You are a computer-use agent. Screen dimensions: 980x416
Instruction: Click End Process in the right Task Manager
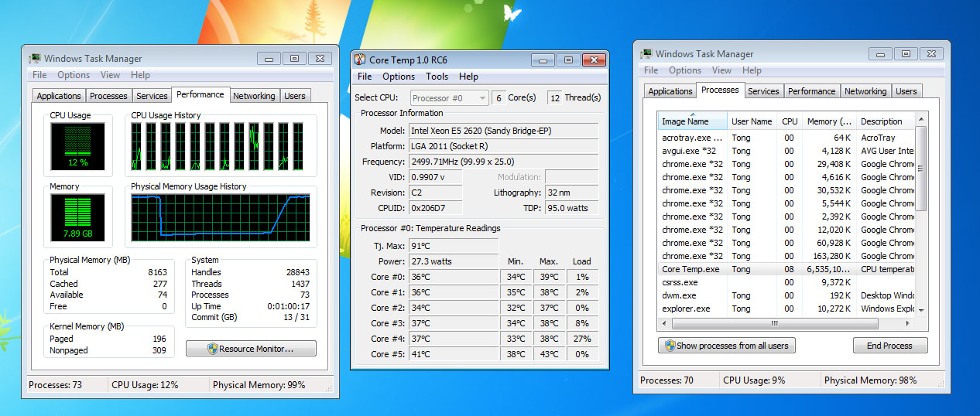click(889, 346)
